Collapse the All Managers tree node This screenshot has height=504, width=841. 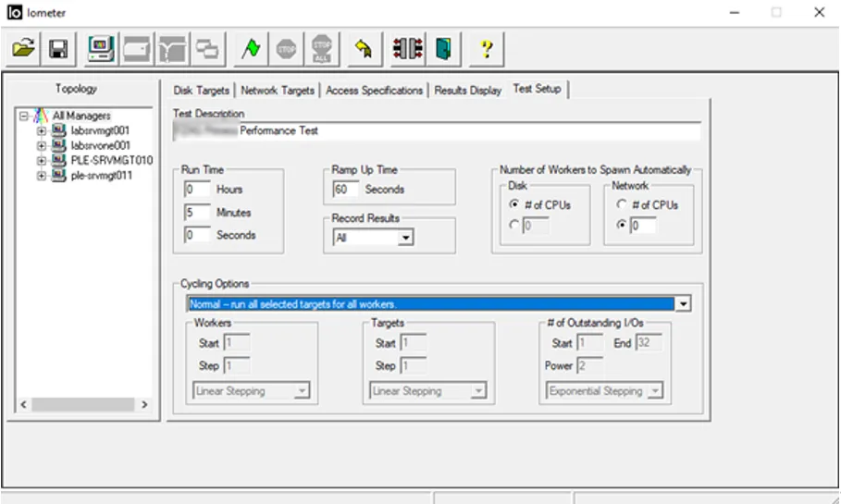[x=24, y=116]
